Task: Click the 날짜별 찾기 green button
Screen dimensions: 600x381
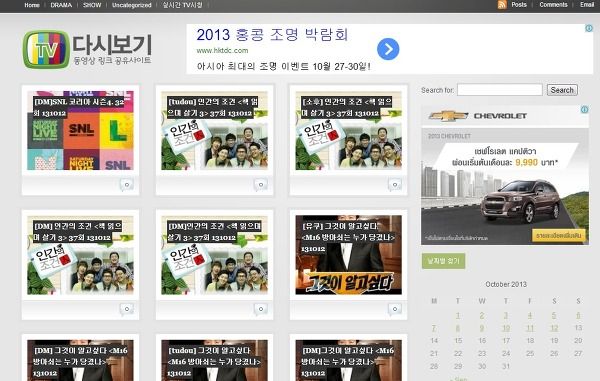Action: coord(443,261)
